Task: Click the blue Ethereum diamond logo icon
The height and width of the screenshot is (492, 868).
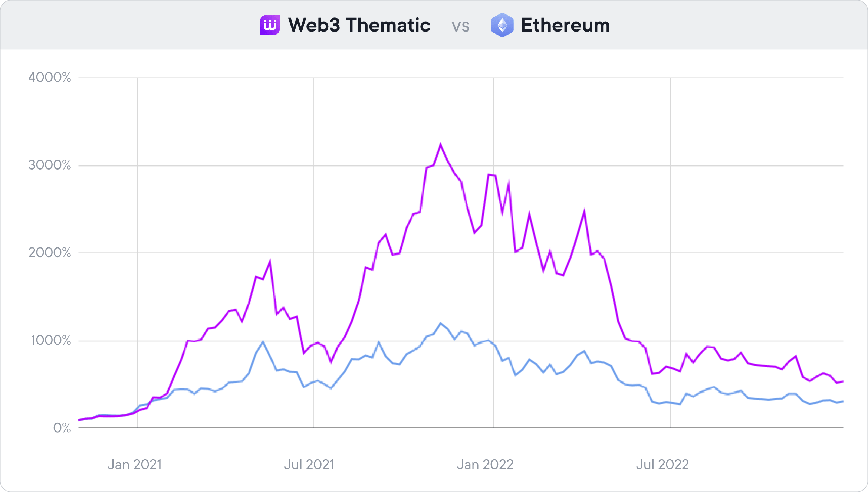Action: (502, 25)
